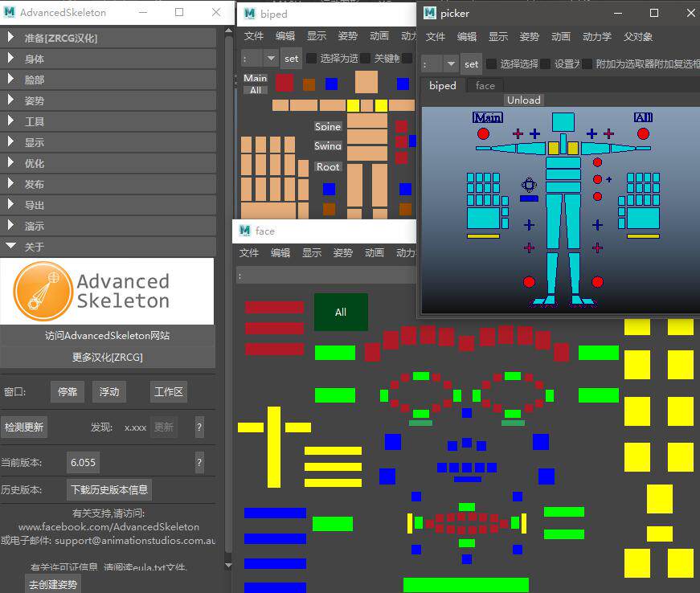
Task: Click red circle under All in picker
Action: tap(643, 133)
